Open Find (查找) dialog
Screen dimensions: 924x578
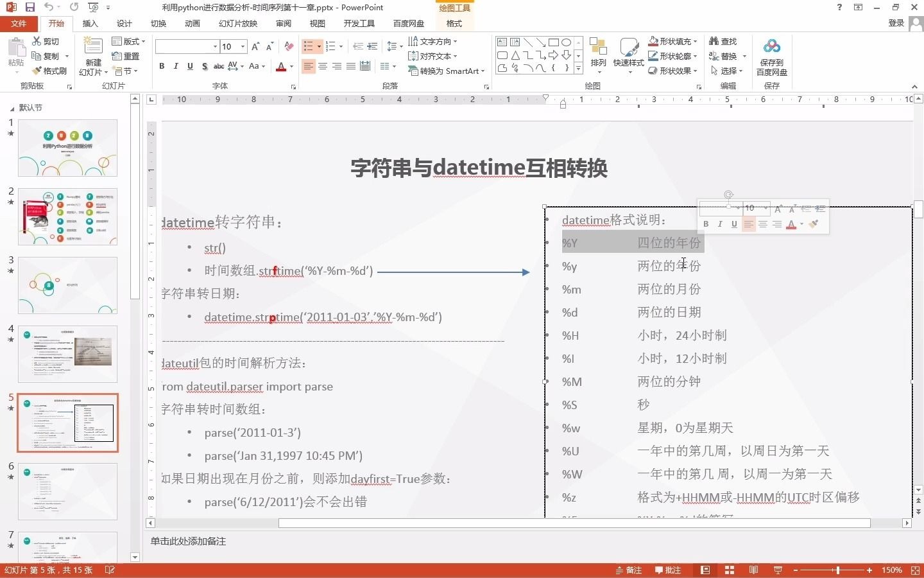[x=723, y=41]
